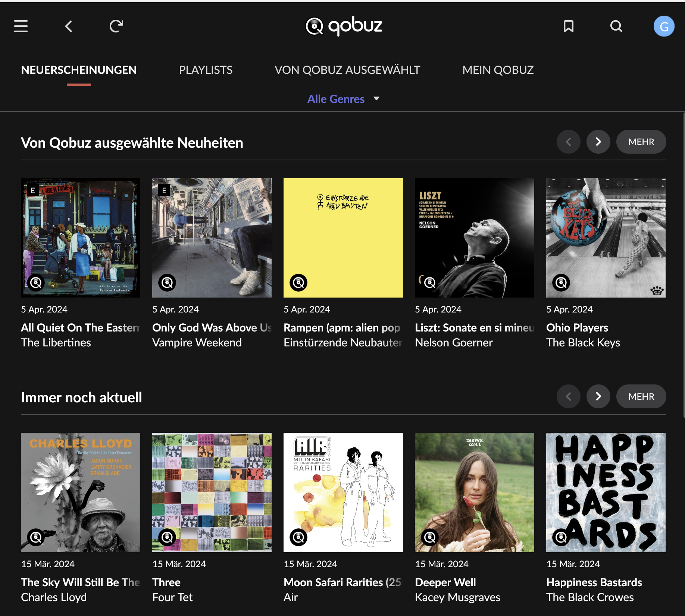Click the page's vertical scrollbar
Screen dimensions: 685x616
click(x=684, y=265)
